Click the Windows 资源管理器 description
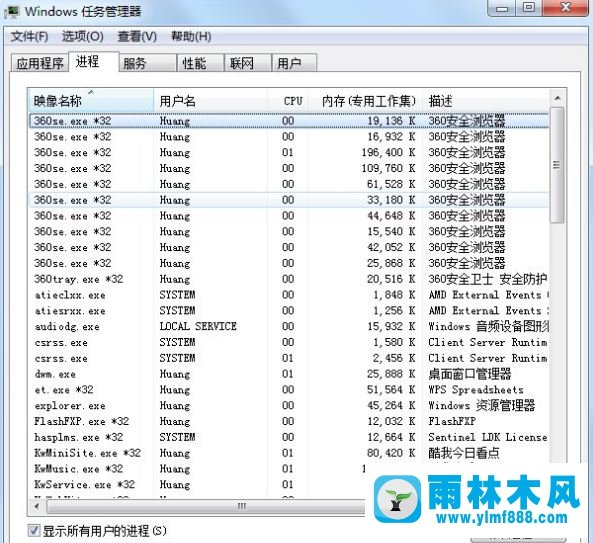 [482, 406]
